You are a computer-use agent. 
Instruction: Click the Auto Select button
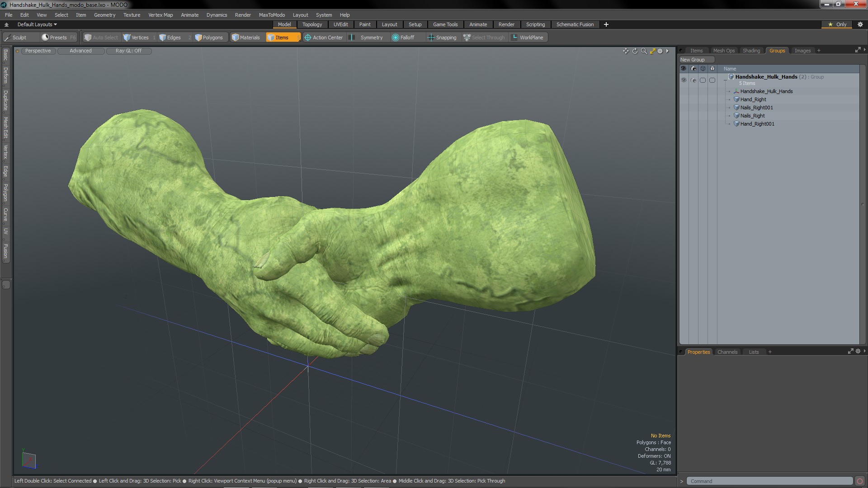pyautogui.click(x=101, y=38)
